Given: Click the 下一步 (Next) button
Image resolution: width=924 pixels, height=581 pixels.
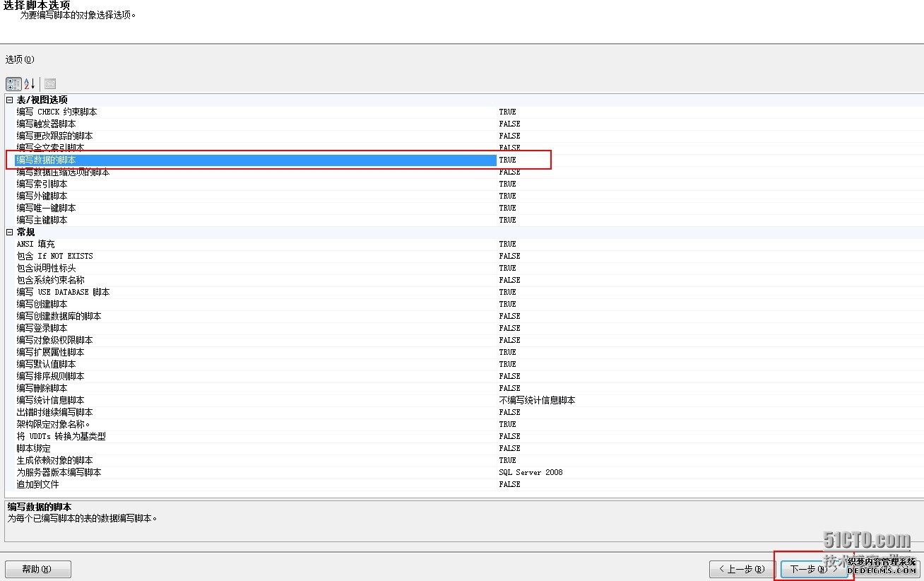Looking at the screenshot, I should point(807,569).
